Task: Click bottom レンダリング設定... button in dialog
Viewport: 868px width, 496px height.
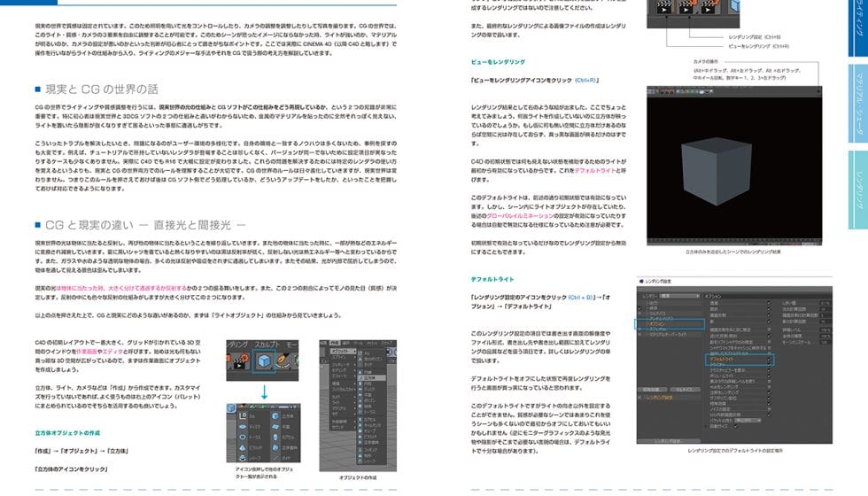Action: [668, 441]
